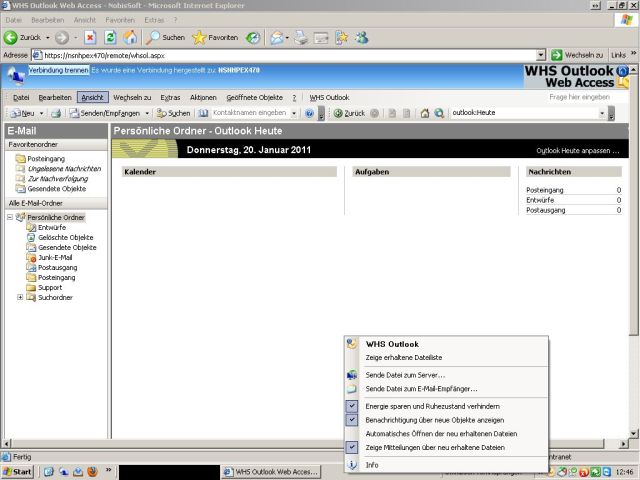This screenshot has height=480, width=640.
Task: Open Aktionen menu
Action: (x=203, y=98)
